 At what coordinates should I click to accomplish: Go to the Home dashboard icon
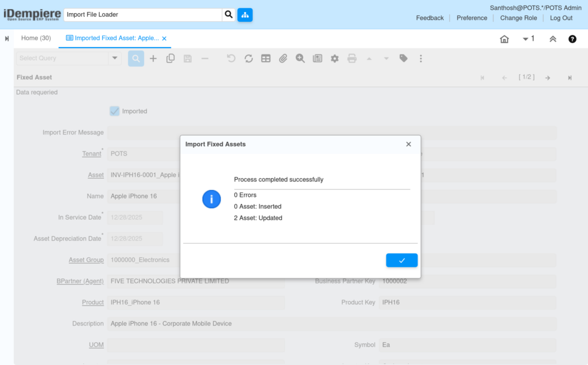[504, 39]
